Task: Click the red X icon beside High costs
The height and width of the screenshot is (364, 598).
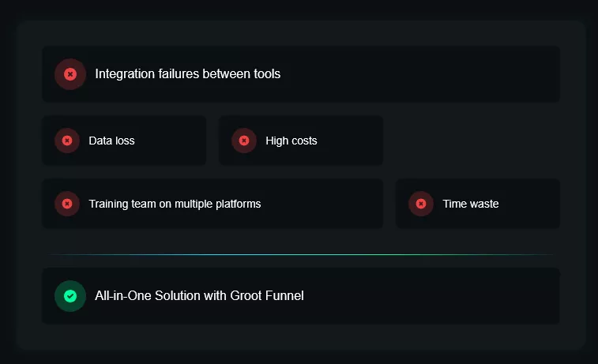Action: click(244, 141)
